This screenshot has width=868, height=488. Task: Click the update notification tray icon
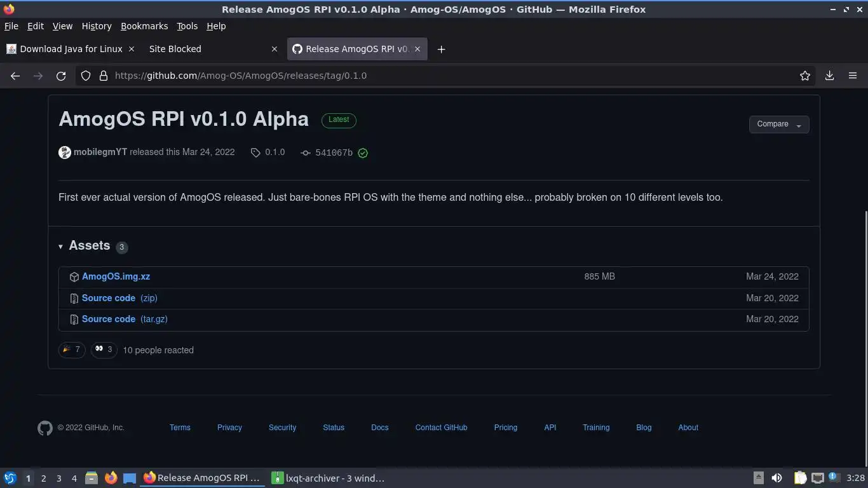tap(834, 478)
